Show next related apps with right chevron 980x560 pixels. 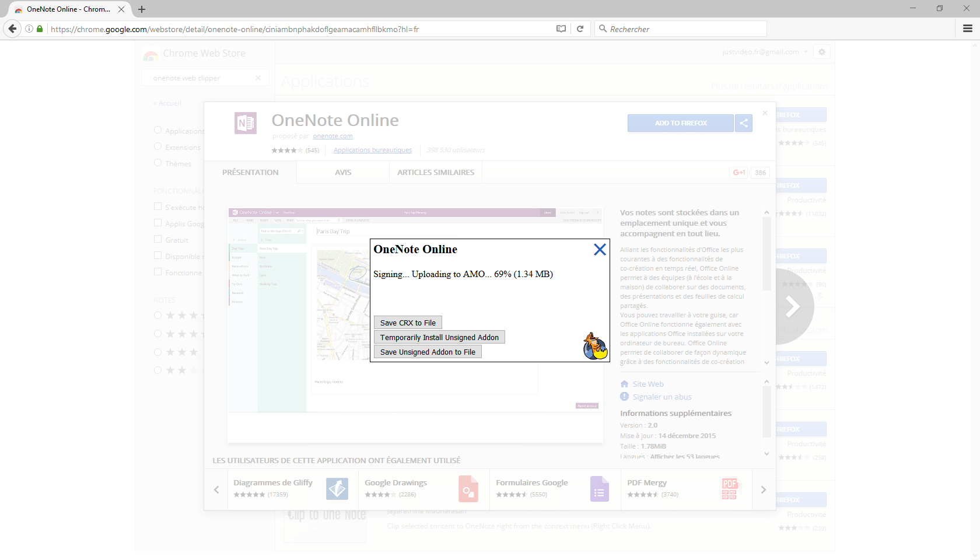(x=763, y=489)
